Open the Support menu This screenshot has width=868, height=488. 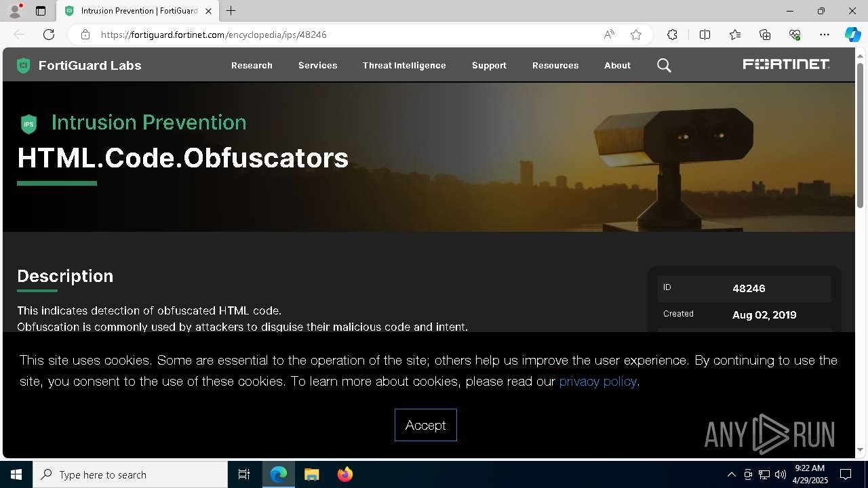[489, 66]
